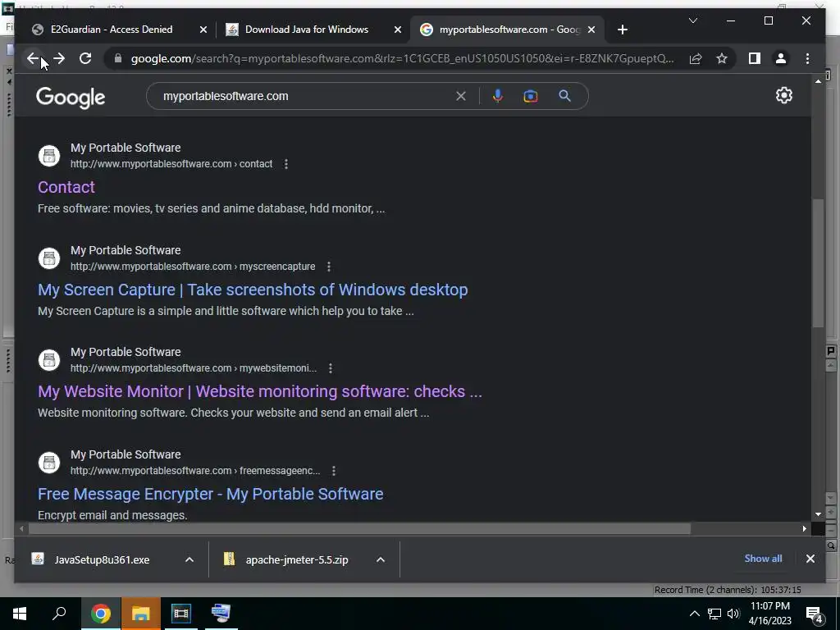Click the horizontal page scrollbar thumb

click(x=359, y=529)
